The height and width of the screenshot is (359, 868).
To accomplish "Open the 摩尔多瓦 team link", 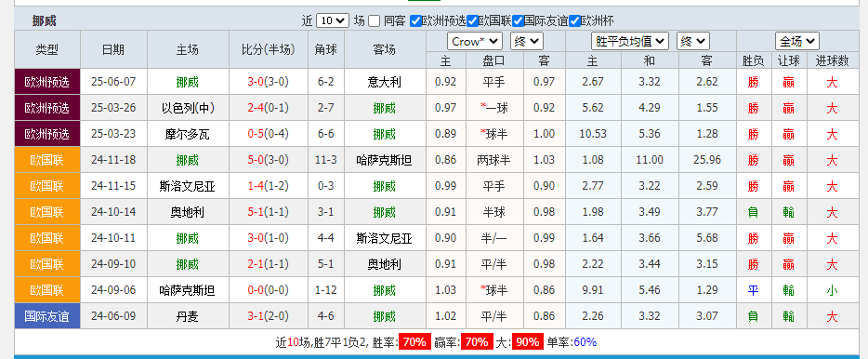I will (x=188, y=135).
